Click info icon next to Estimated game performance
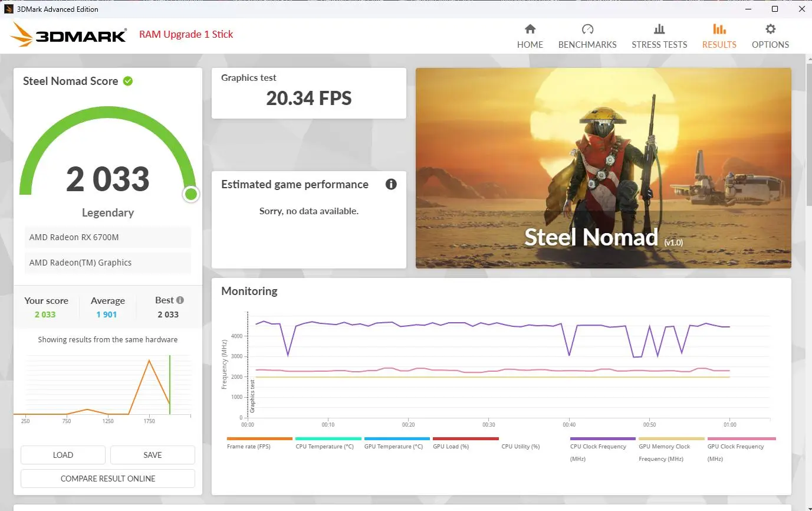The width and height of the screenshot is (812, 511). pyautogui.click(x=390, y=184)
